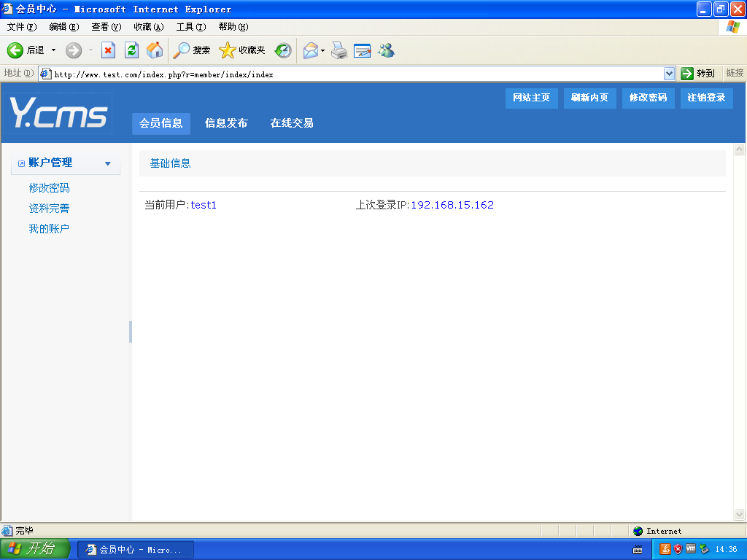Open the Back button history dropdown arrow

[53, 50]
